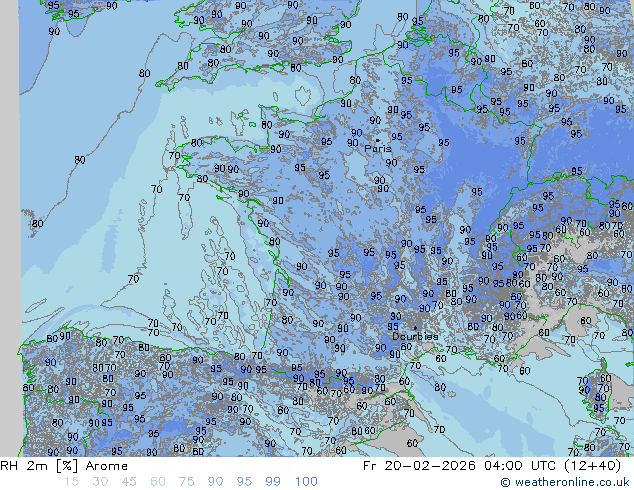The height and width of the screenshot is (490, 634).
Task: Click the black dot marking Dourbies
Action: (415, 328)
